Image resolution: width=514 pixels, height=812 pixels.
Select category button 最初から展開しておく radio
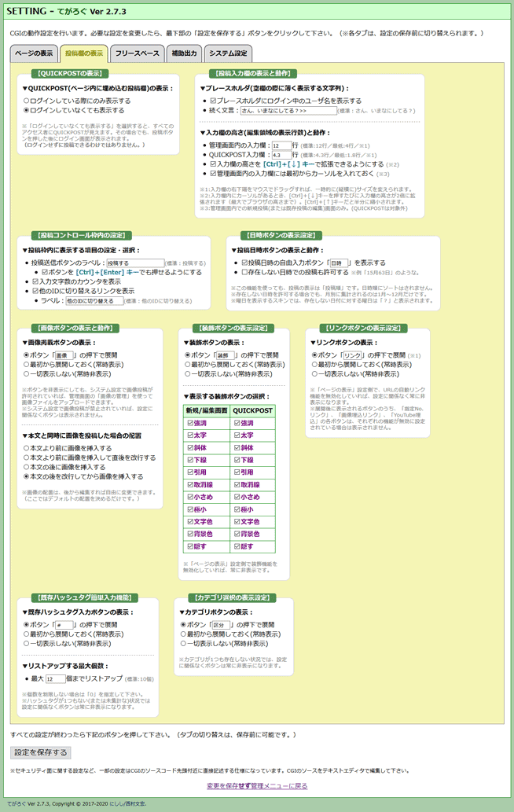pyautogui.click(x=183, y=634)
